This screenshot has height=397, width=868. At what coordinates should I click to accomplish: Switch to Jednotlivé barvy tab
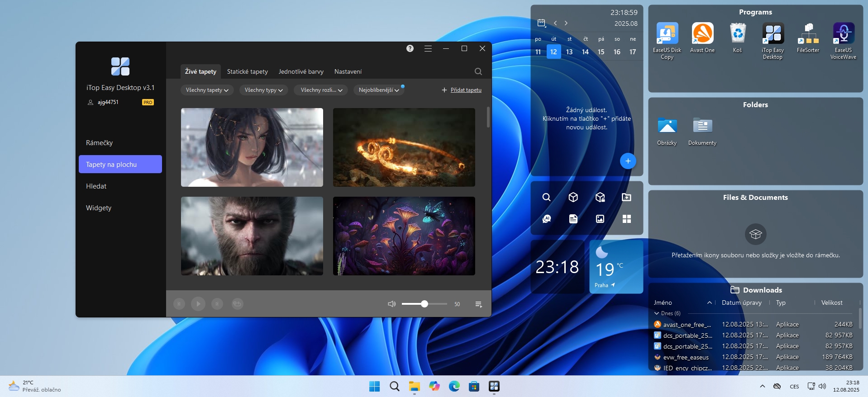[301, 71]
